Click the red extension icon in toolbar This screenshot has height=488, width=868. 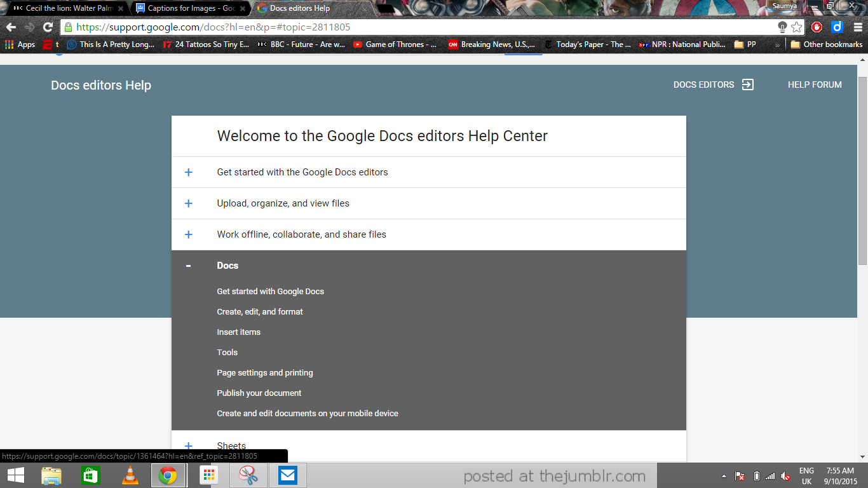[x=817, y=27]
